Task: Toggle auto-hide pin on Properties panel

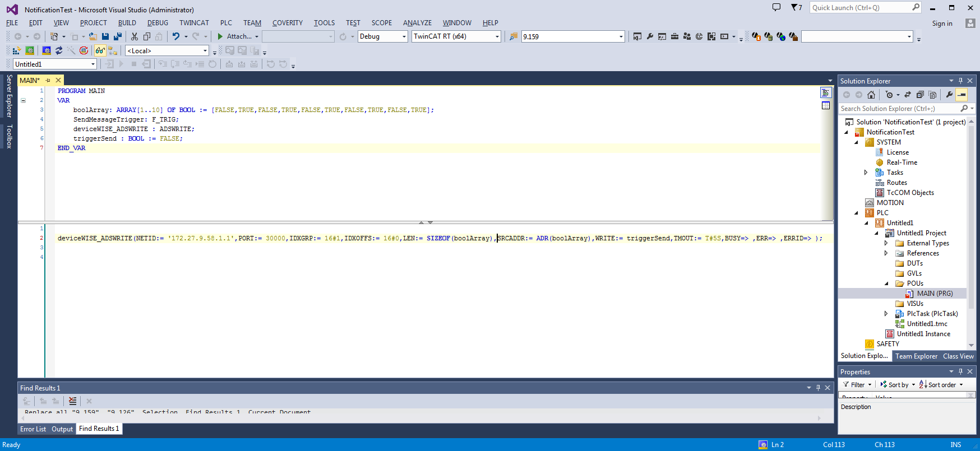Action: pos(960,371)
